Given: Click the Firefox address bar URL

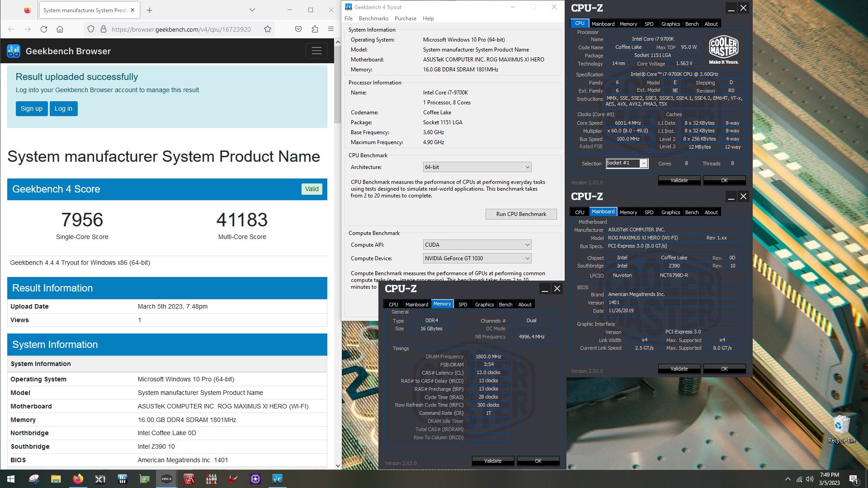Looking at the screenshot, I should point(181,29).
